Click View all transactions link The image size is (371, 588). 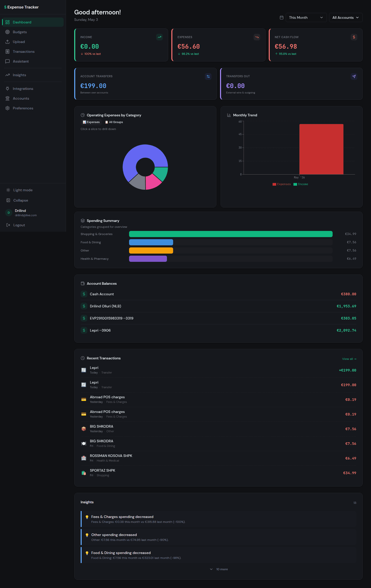pyautogui.click(x=349, y=359)
